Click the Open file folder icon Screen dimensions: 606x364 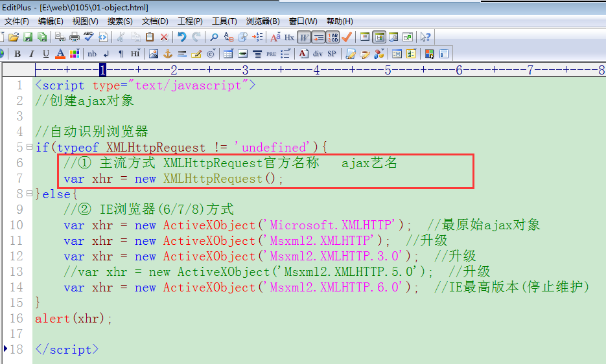tap(14, 37)
